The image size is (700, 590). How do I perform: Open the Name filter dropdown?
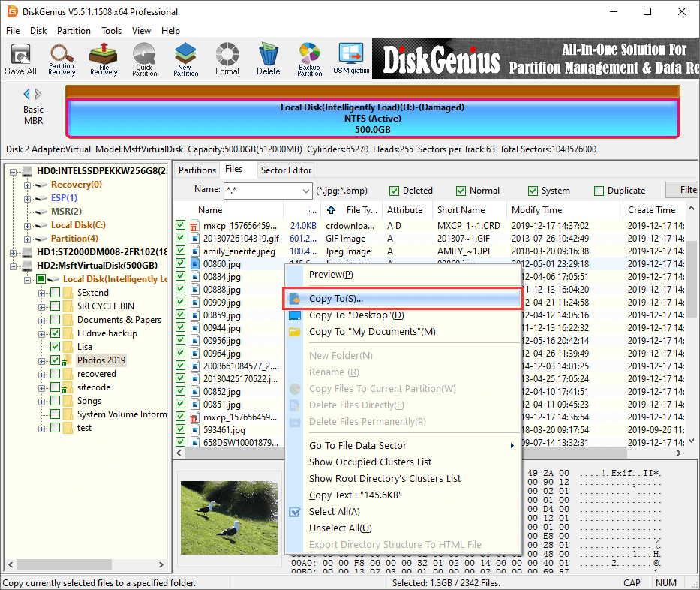click(306, 191)
